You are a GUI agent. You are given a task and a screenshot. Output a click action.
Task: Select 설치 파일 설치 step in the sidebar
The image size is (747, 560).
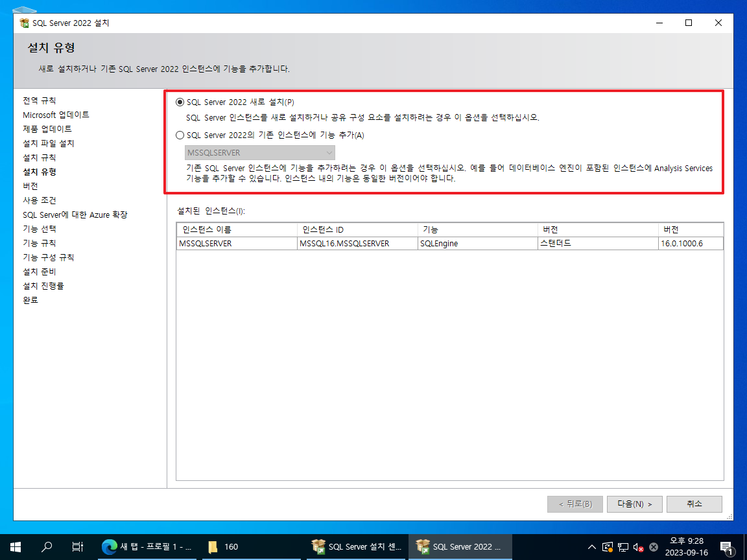pyautogui.click(x=48, y=143)
